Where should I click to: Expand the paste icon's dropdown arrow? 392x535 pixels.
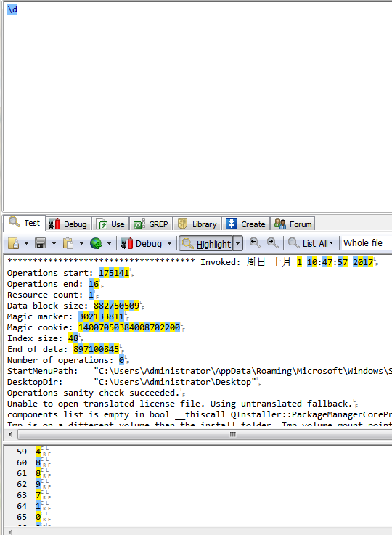81,243
